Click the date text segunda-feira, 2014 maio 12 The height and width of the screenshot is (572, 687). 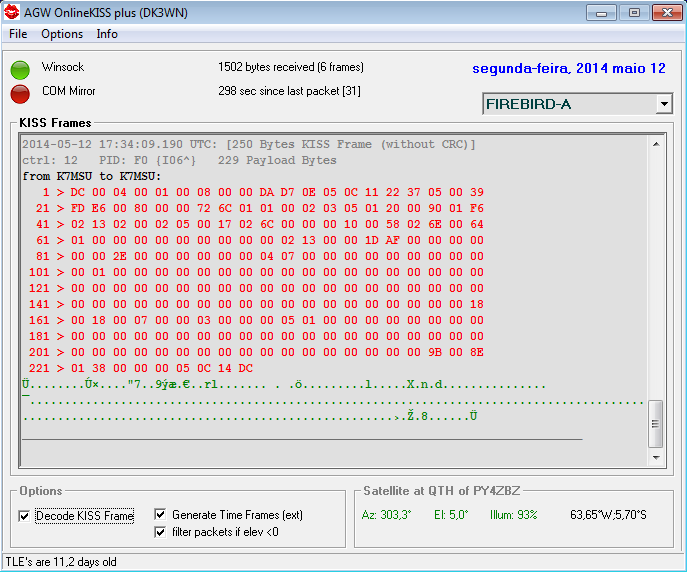pos(569,68)
